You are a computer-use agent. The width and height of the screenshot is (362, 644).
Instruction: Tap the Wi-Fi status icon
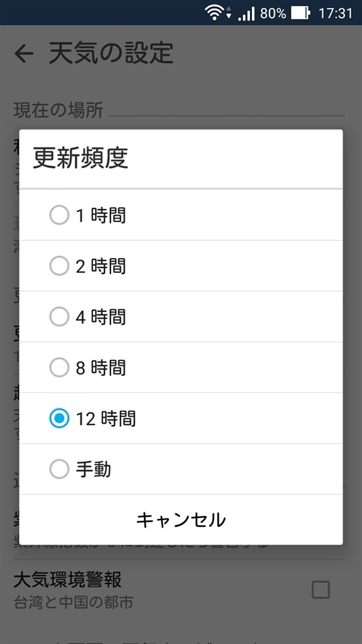[x=214, y=13]
